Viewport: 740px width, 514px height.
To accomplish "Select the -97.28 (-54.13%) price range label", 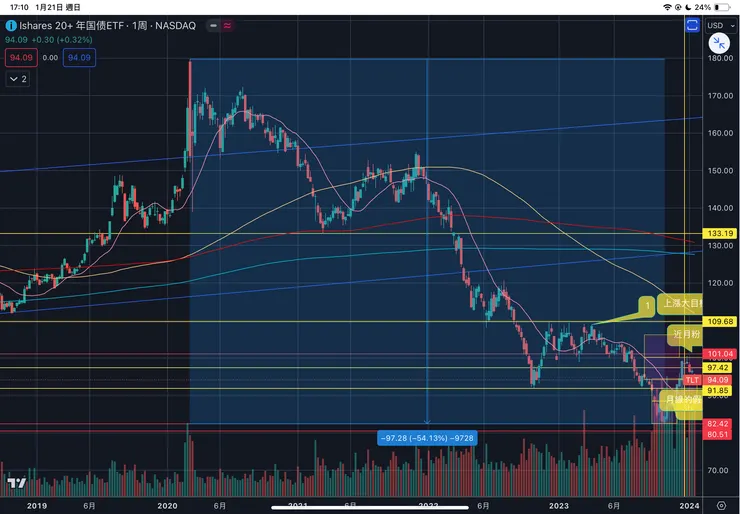I will pyautogui.click(x=426, y=437).
